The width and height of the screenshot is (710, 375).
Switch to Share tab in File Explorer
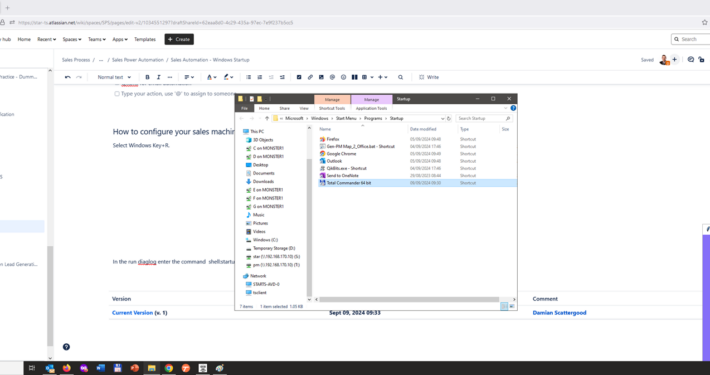284,109
